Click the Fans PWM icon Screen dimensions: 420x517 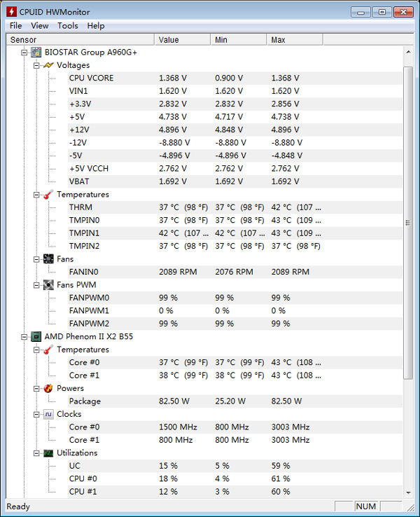pos(48,285)
